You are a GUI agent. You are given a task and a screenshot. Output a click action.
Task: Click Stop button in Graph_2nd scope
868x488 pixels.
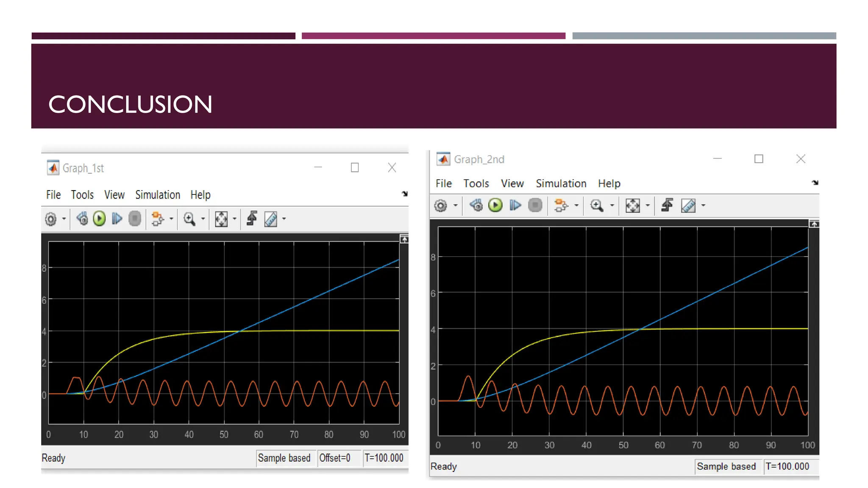coord(535,205)
